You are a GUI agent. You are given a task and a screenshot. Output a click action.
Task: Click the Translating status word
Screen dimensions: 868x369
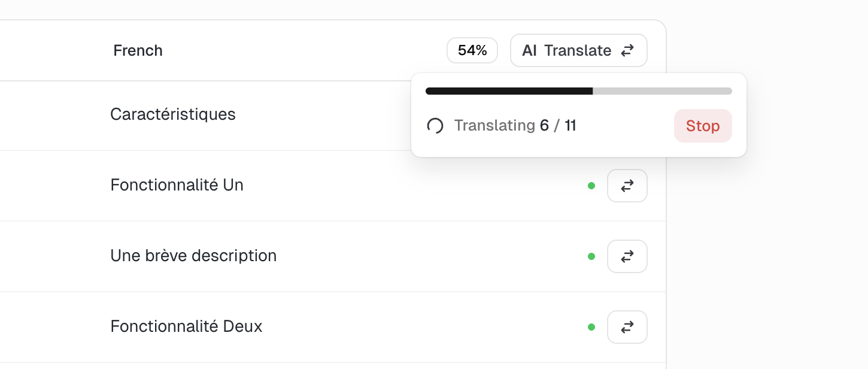(494, 126)
